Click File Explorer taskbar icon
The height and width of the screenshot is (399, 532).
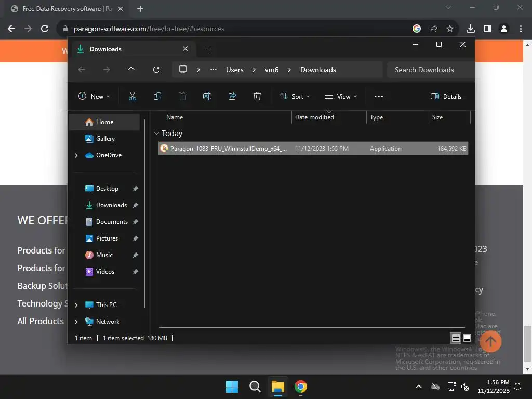click(277, 387)
